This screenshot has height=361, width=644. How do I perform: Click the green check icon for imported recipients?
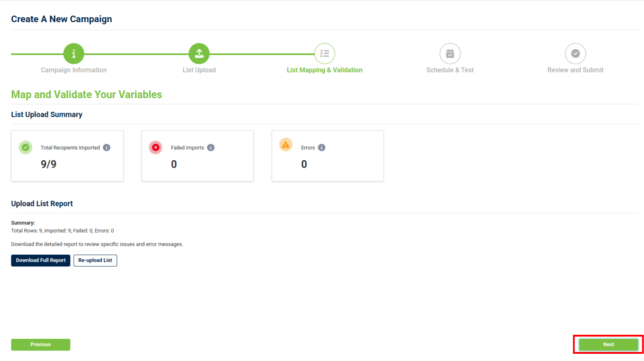tap(26, 147)
